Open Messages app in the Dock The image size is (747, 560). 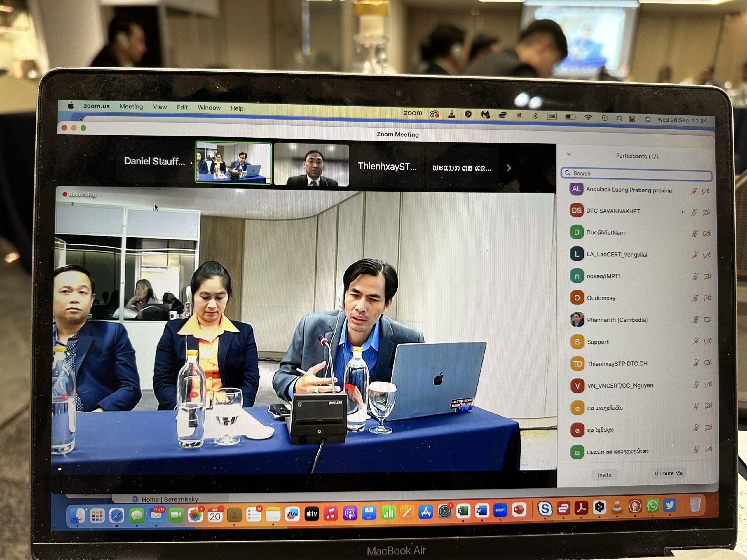[137, 515]
